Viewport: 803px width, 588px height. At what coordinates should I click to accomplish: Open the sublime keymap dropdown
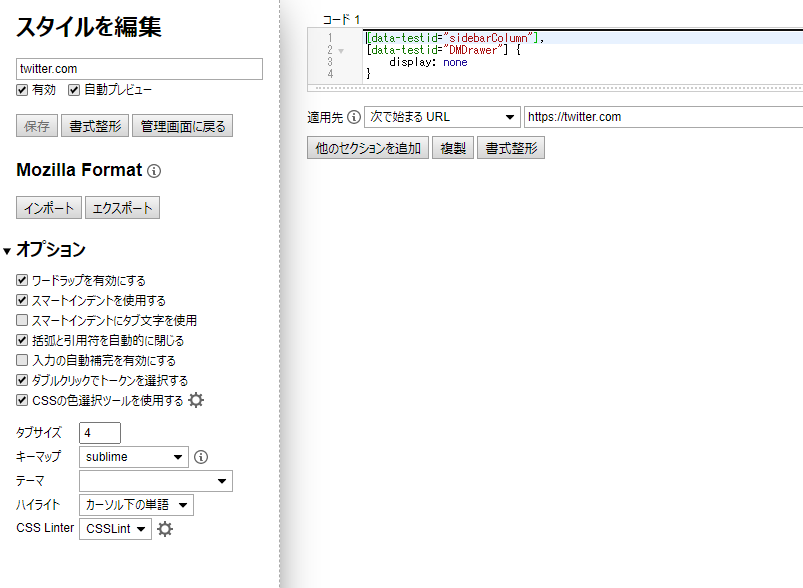[133, 457]
